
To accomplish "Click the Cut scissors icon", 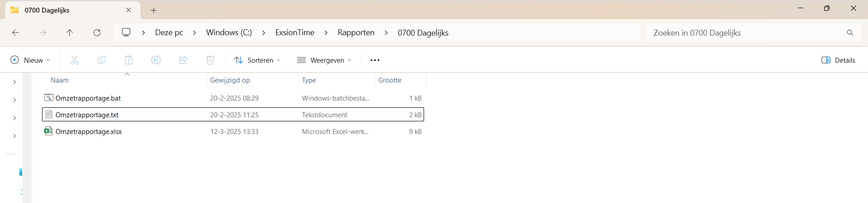I will (x=75, y=60).
